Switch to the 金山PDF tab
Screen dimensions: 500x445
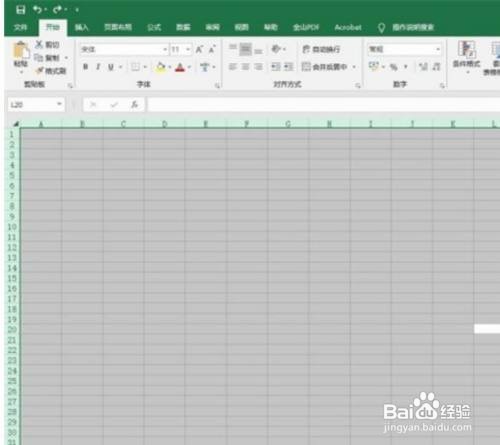(306, 27)
